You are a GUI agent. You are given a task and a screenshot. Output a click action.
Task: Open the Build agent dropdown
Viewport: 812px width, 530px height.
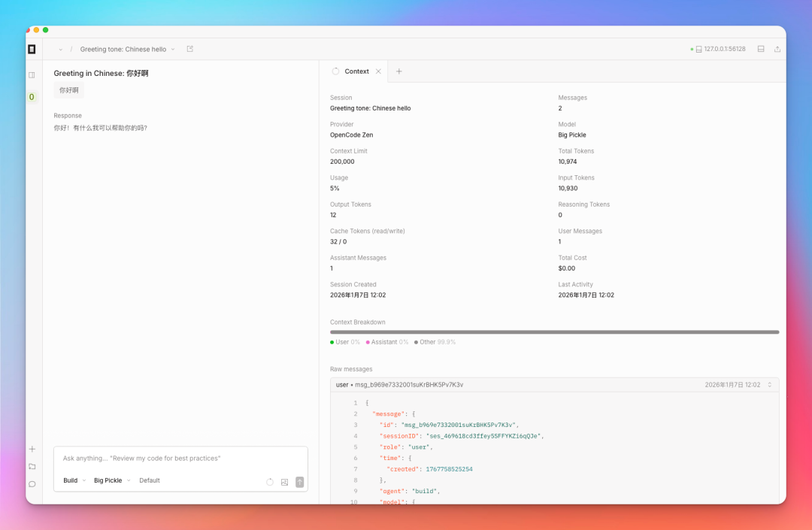(74, 480)
